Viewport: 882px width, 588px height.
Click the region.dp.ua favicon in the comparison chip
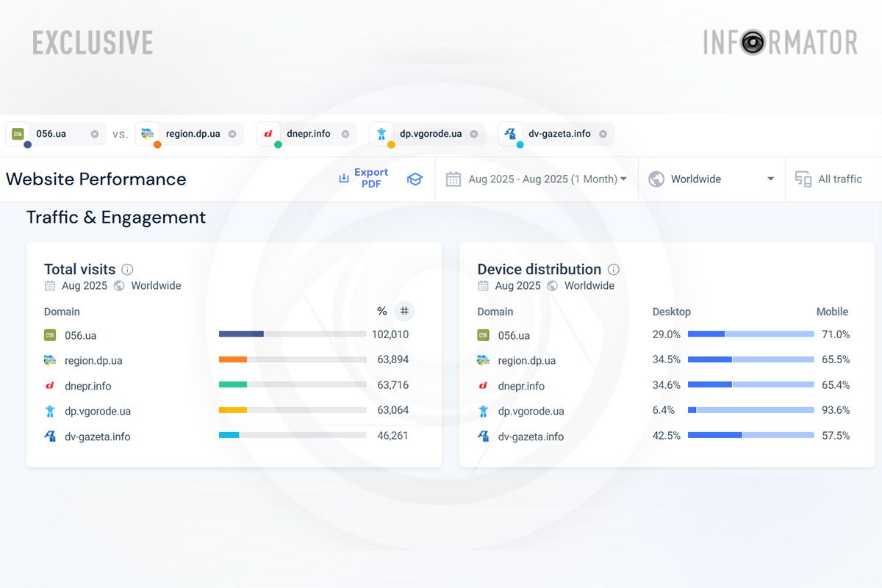pyautogui.click(x=148, y=134)
